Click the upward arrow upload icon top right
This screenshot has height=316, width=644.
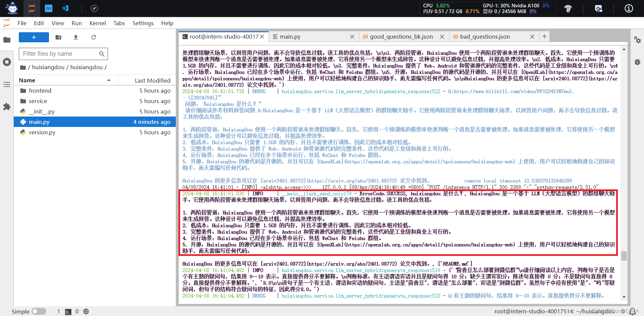(568, 8)
